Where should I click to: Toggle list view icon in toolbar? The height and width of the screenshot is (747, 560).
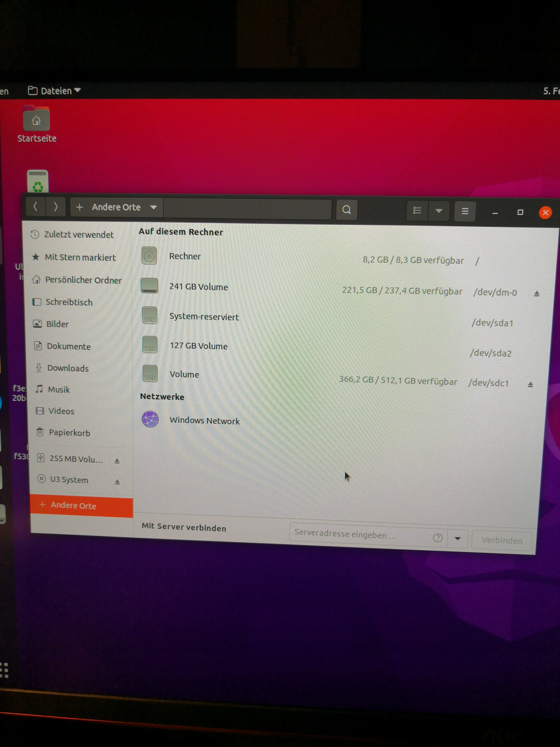click(417, 211)
